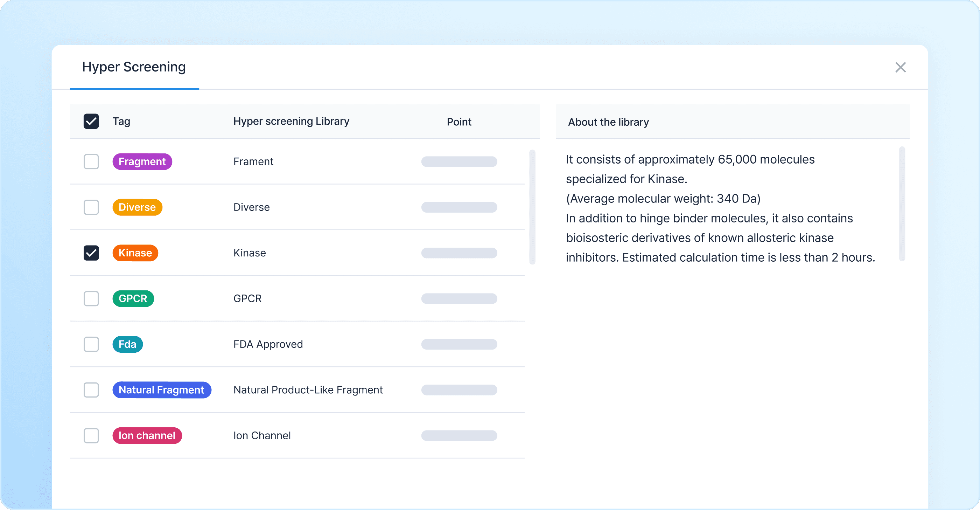This screenshot has width=980, height=510.
Task: Select the FDA Approved library name
Action: coord(268,344)
